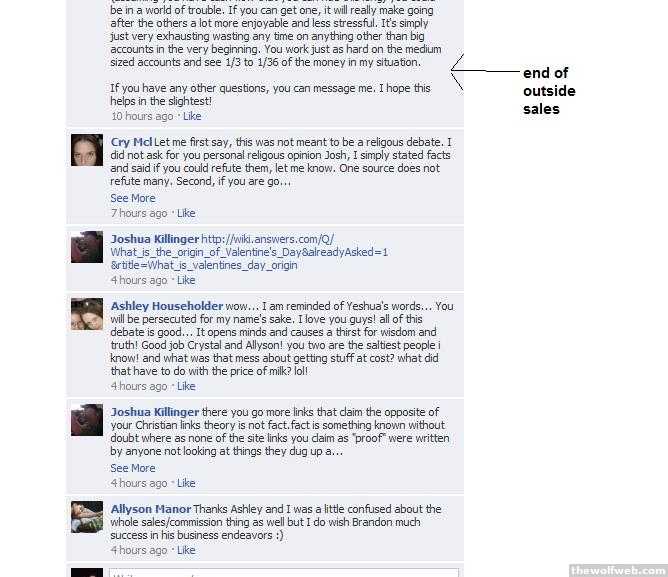668x577 pixels.
Task: Open Ashley Householder's name link
Action: [167, 306]
